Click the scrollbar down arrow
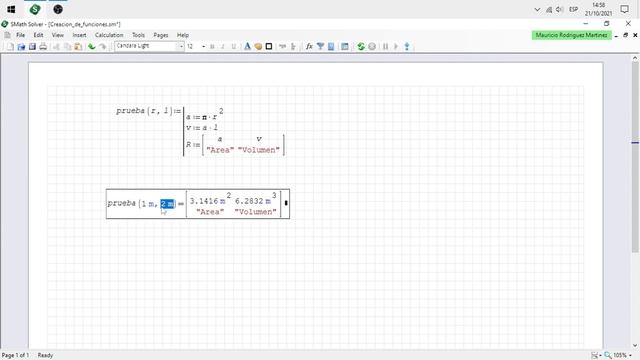 click(635, 346)
